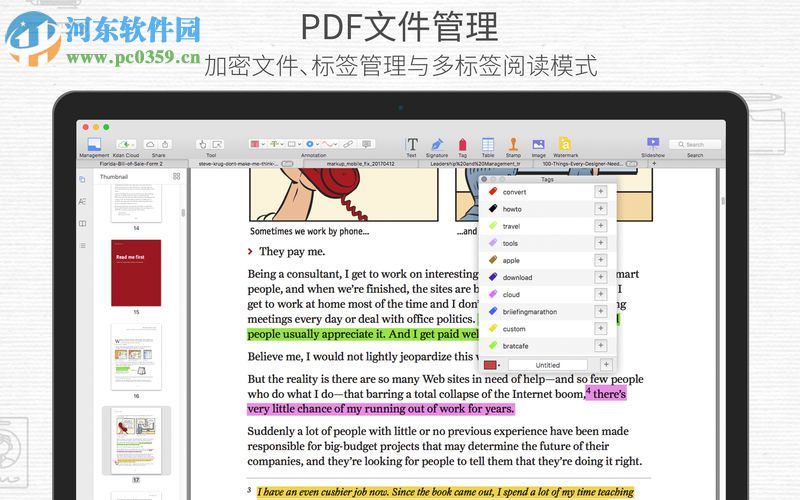Screen dimensions: 800x500
Task: Show bookmarks sidebar icon
Action: click(x=82, y=223)
